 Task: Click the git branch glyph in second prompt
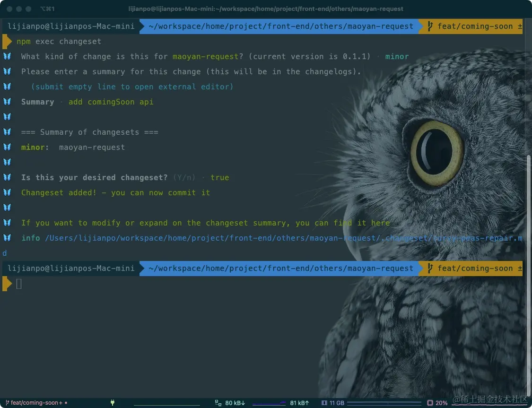pyautogui.click(x=430, y=268)
